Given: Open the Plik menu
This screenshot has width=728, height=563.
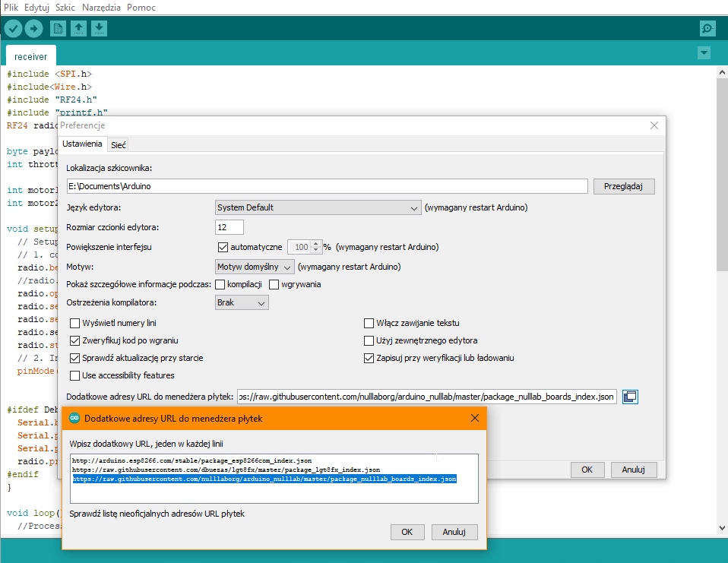Looking at the screenshot, I should (11, 8).
